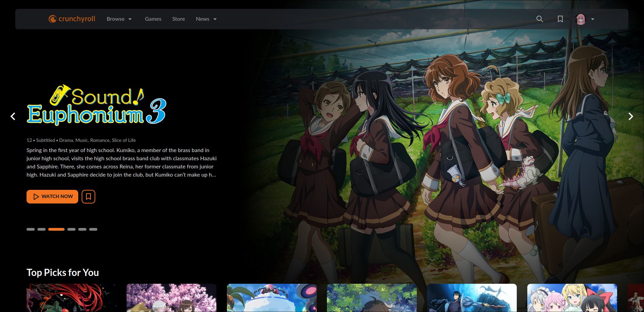Click the profile avatar picture
The width and height of the screenshot is (644, 312).
tap(581, 19)
